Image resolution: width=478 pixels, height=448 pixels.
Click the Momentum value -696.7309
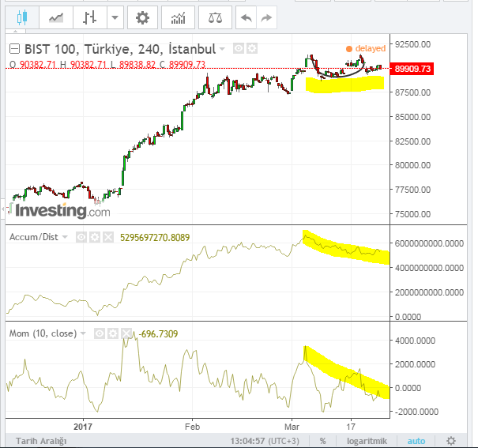[x=158, y=334]
